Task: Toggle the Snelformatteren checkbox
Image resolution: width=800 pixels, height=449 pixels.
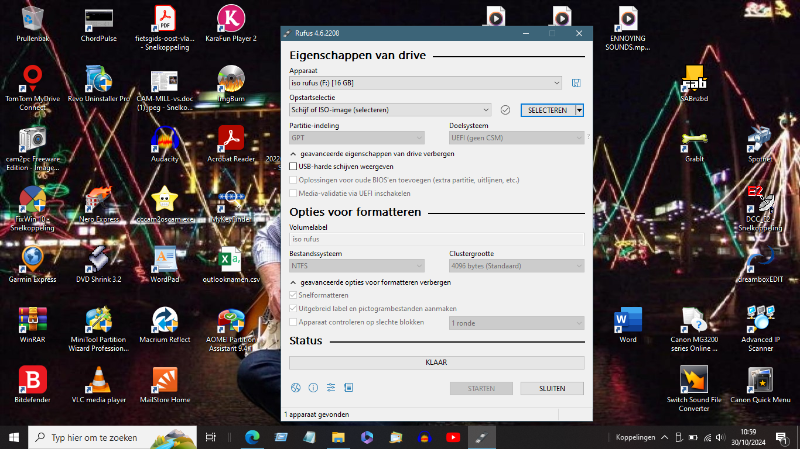Action: [x=293, y=295]
